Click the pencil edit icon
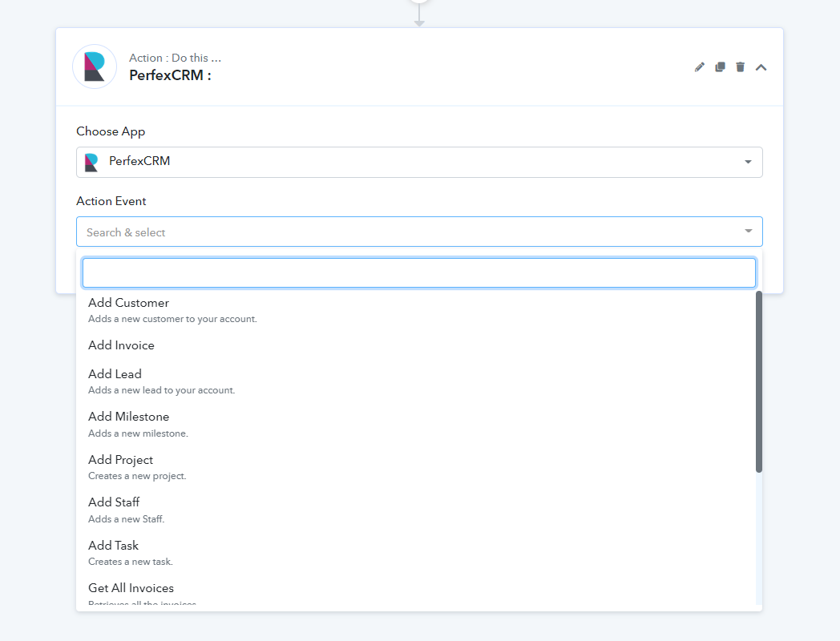The height and width of the screenshot is (641, 840). (x=699, y=67)
